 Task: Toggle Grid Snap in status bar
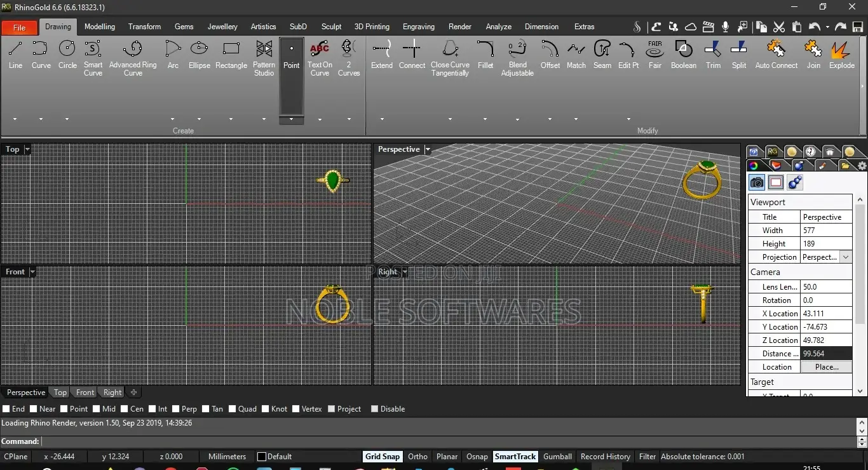click(x=383, y=457)
